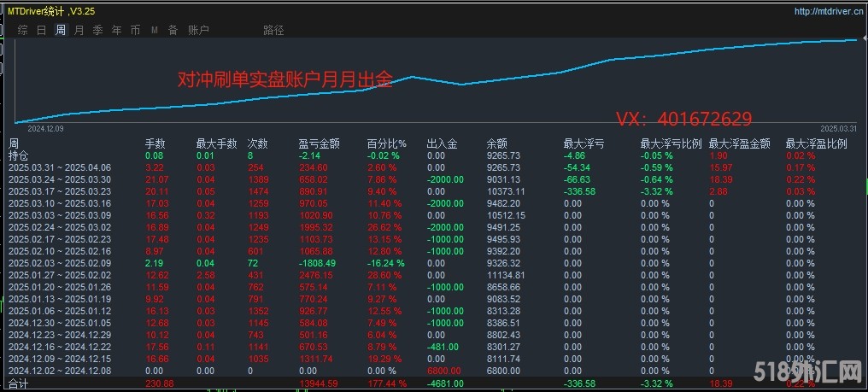Screen dimensions: 868x392
Task: Click the profit value 2476.15
Action: click(x=316, y=275)
